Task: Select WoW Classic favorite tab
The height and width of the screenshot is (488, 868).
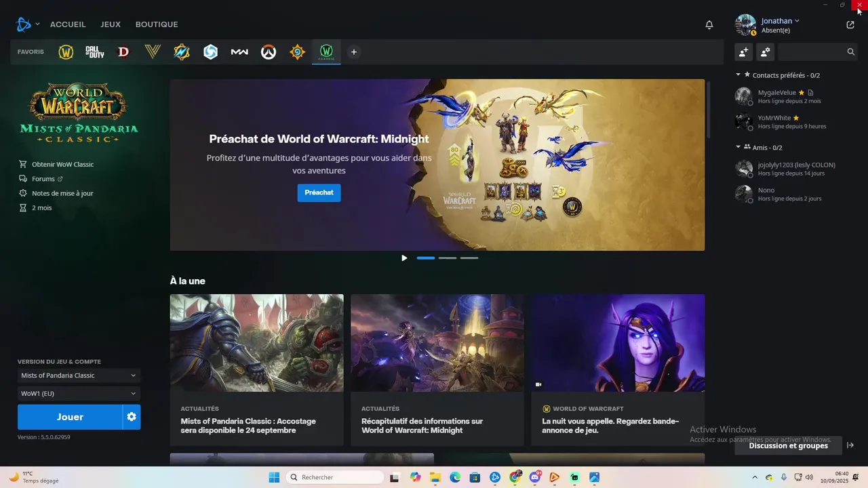Action: tap(326, 52)
